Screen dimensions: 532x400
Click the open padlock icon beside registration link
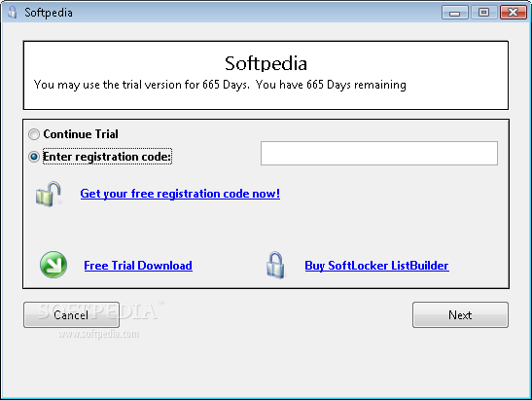pos(49,194)
